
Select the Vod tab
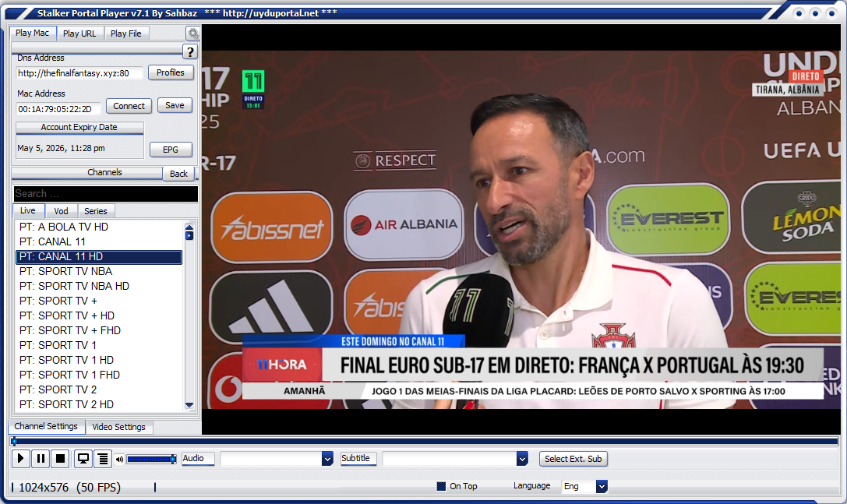pyautogui.click(x=61, y=211)
